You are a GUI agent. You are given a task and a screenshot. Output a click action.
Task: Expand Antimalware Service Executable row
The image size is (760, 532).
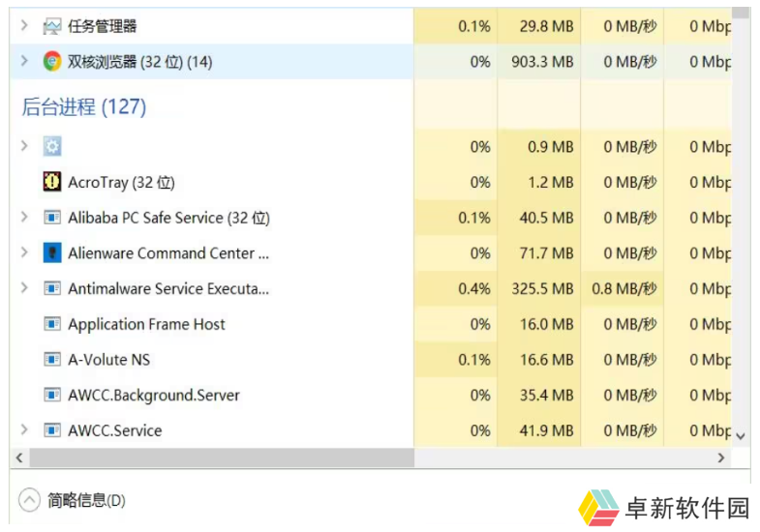tap(24, 288)
